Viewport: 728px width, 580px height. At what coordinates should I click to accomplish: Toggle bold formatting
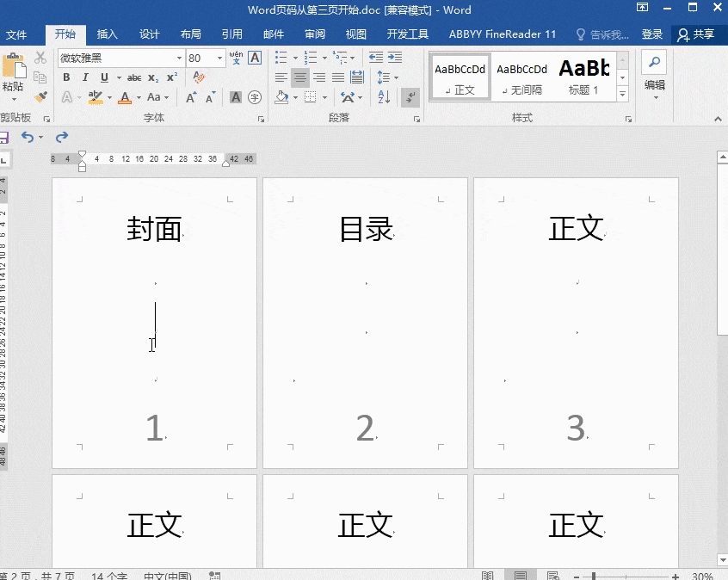point(66,76)
